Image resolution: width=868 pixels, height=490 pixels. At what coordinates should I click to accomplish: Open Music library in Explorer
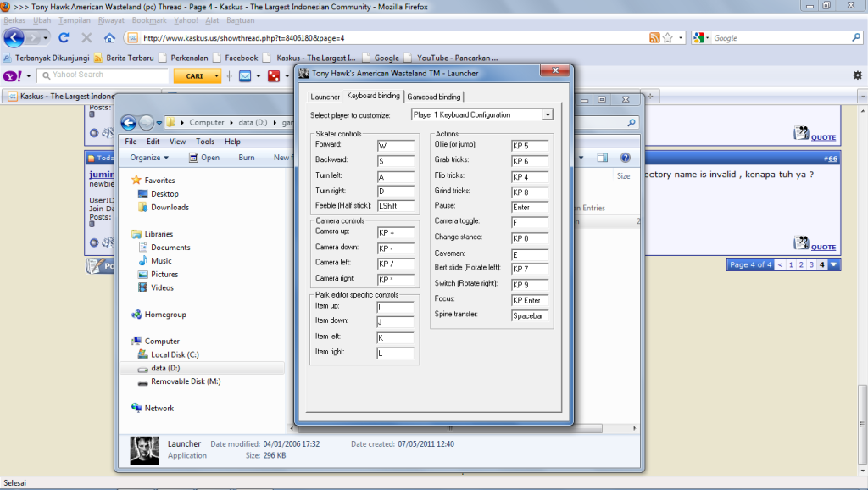click(161, 261)
